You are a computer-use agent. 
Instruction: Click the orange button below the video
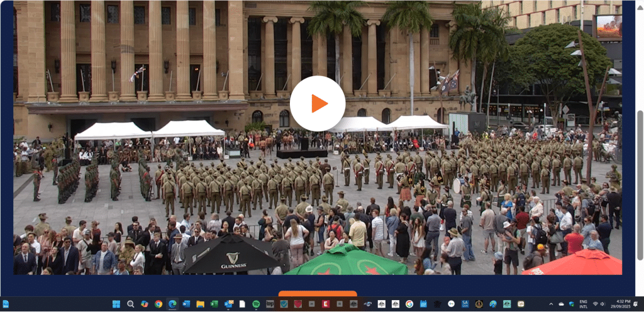318,293
